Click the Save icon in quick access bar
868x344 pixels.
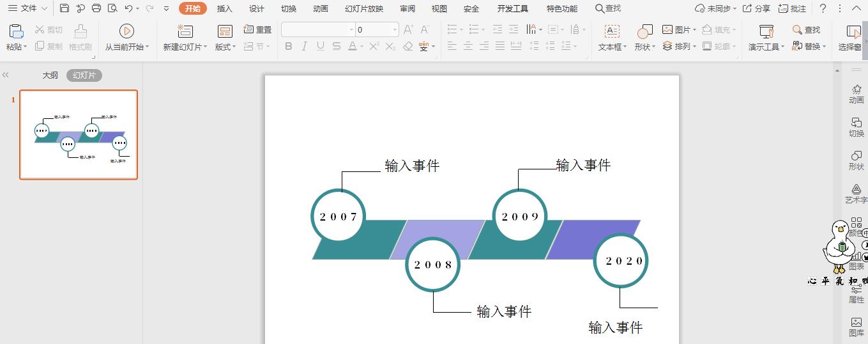tap(65, 8)
